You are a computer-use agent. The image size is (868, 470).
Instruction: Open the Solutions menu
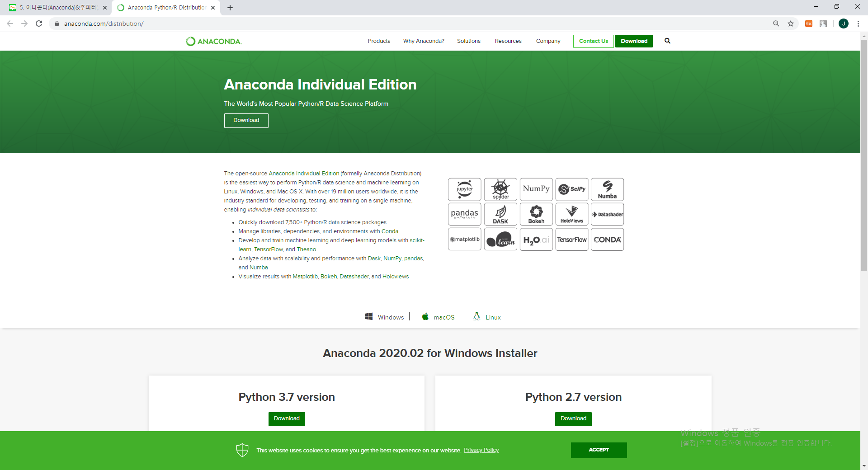[x=469, y=41]
